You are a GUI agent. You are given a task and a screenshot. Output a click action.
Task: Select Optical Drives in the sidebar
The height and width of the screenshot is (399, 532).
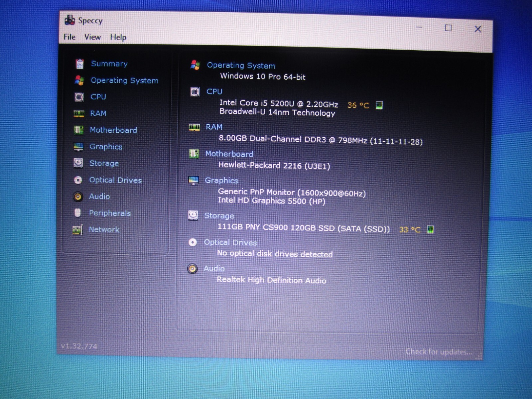pyautogui.click(x=115, y=180)
